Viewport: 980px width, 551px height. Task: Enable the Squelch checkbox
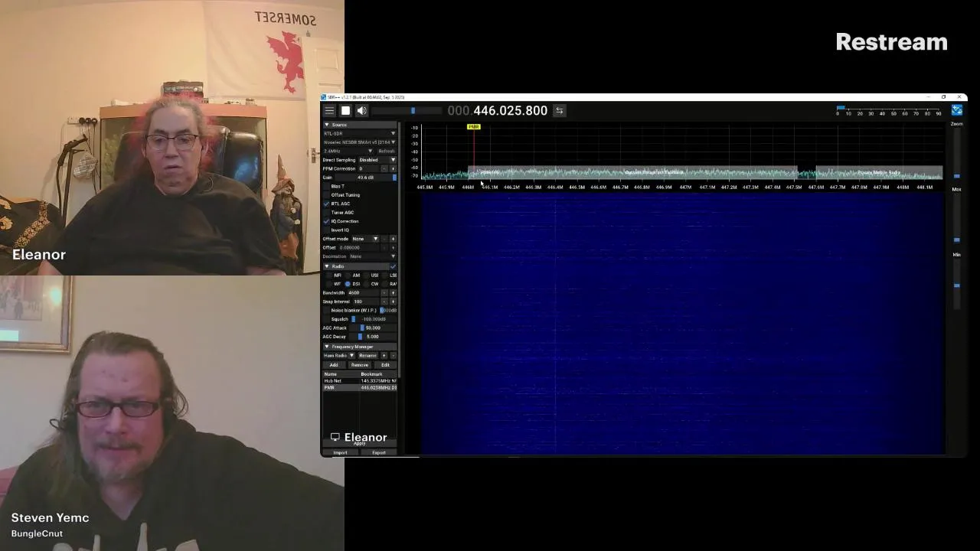[x=326, y=319]
